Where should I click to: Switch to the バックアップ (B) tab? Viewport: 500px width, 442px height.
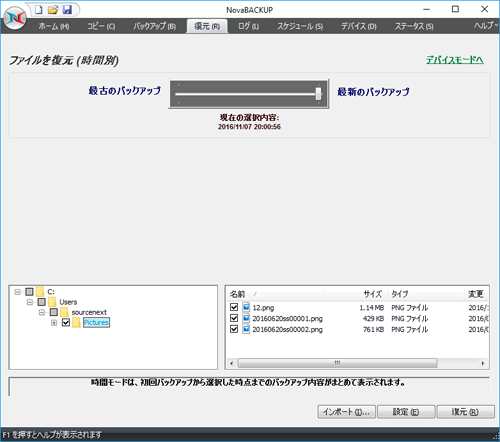point(155,26)
